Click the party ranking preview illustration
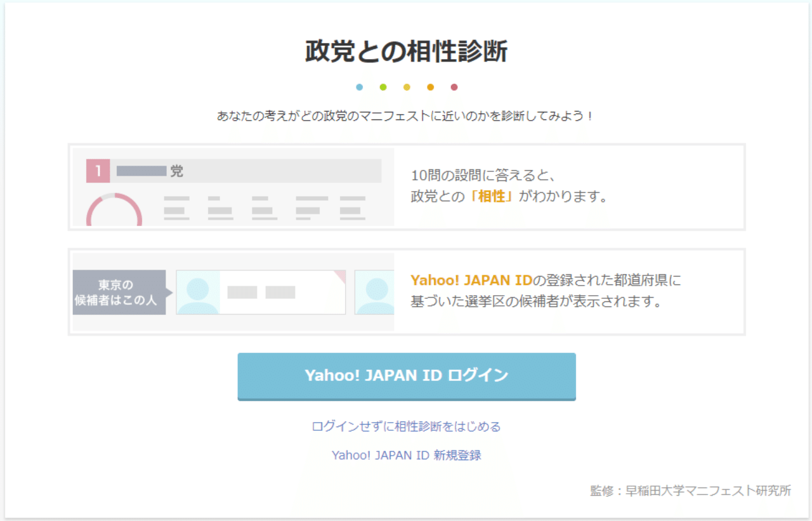This screenshot has height=521, width=812. tap(233, 187)
